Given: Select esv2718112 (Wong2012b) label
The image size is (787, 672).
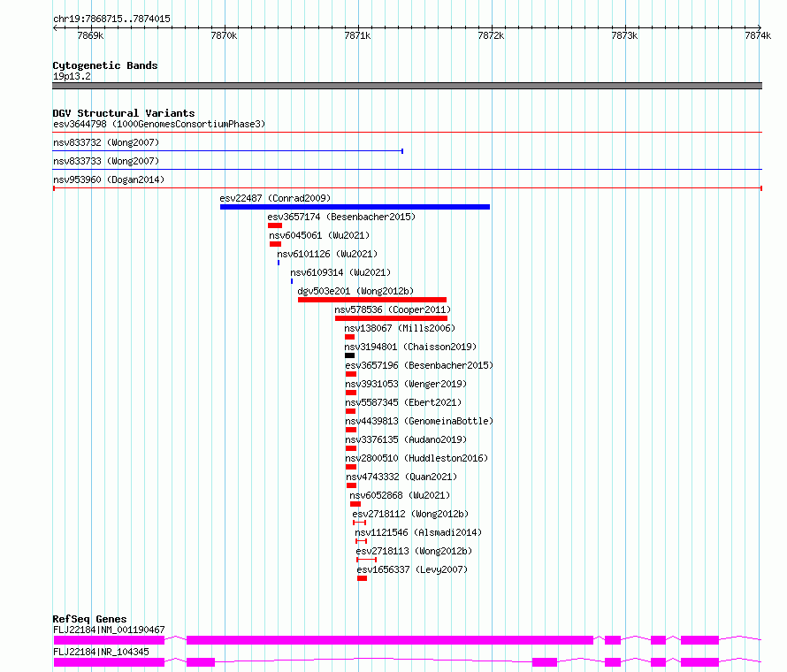Looking at the screenshot, I should click(410, 514).
